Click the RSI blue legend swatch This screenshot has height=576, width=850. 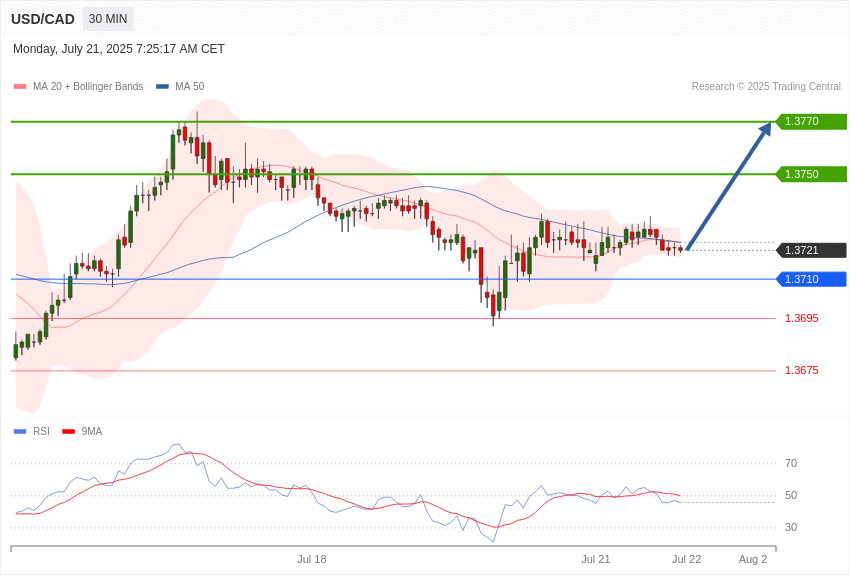click(20, 432)
